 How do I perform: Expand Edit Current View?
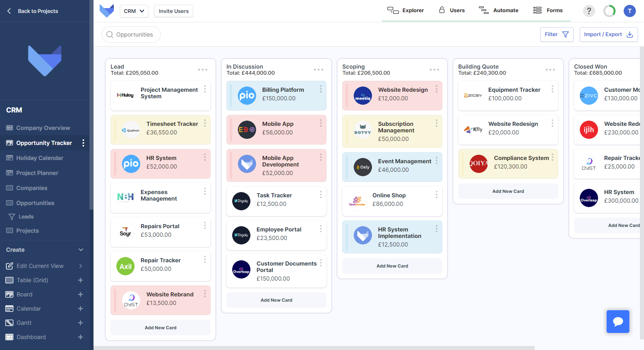point(80,266)
